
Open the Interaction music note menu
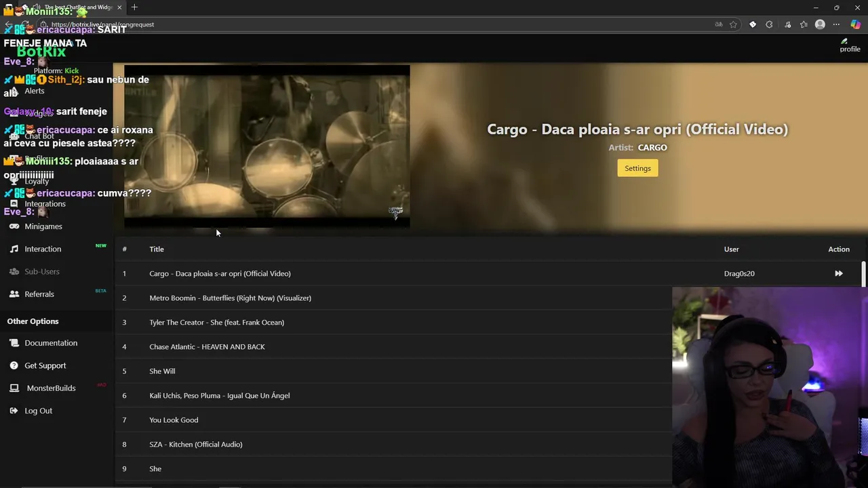point(14,249)
